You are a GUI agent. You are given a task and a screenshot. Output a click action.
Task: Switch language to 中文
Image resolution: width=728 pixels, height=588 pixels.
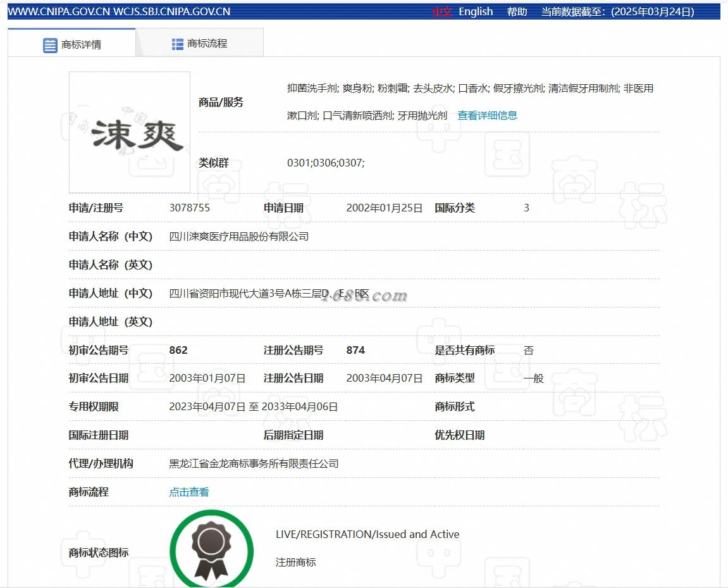[441, 11]
